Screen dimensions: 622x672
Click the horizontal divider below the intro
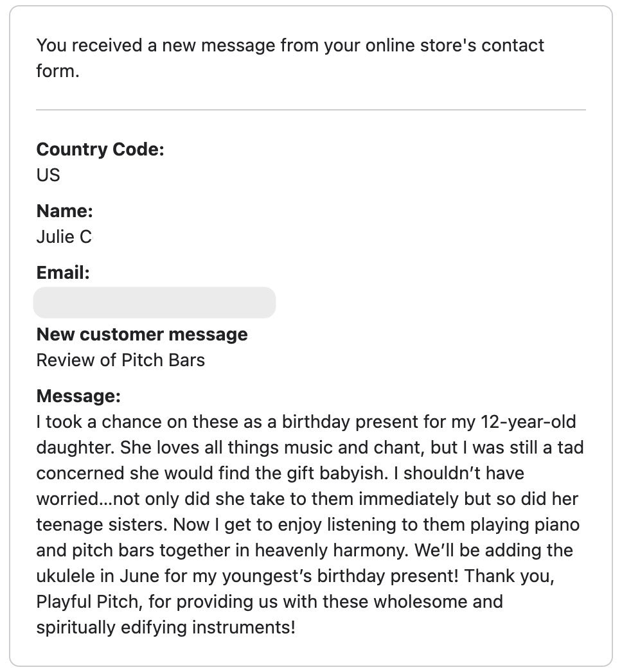(x=310, y=110)
